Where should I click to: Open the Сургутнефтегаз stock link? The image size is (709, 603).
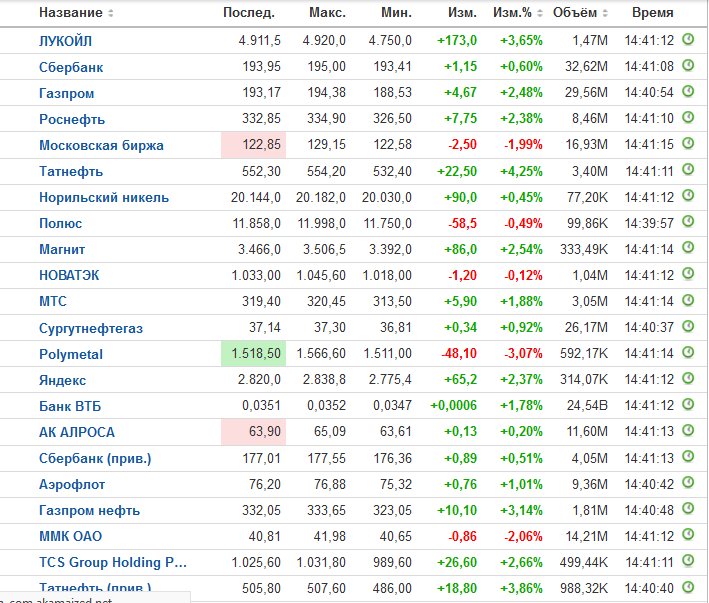pyautogui.click(x=91, y=328)
